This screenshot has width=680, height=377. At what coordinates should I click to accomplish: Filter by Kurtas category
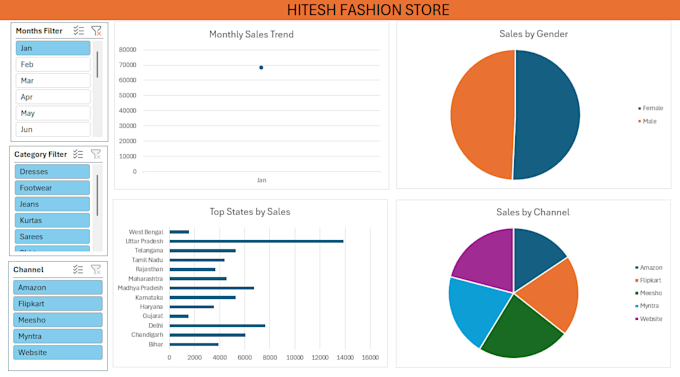[x=52, y=220]
